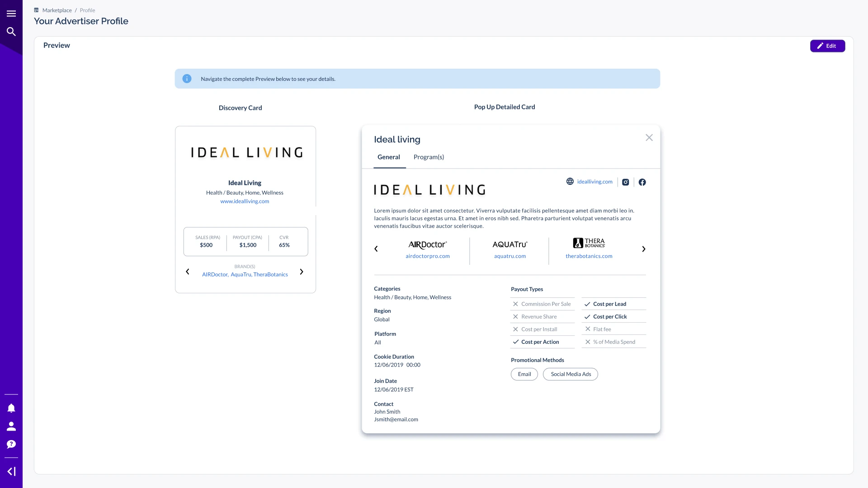Click the AQUATru brand logo

click(x=510, y=244)
